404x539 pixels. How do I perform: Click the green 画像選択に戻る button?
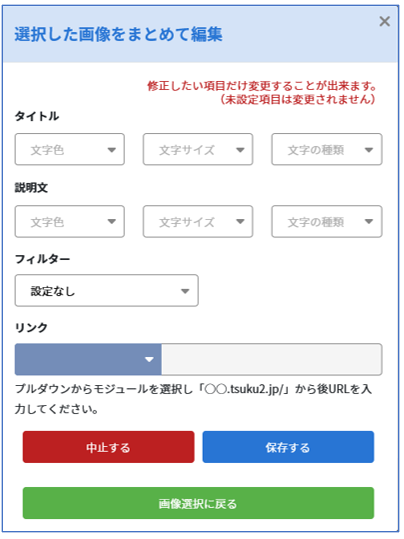(198, 503)
